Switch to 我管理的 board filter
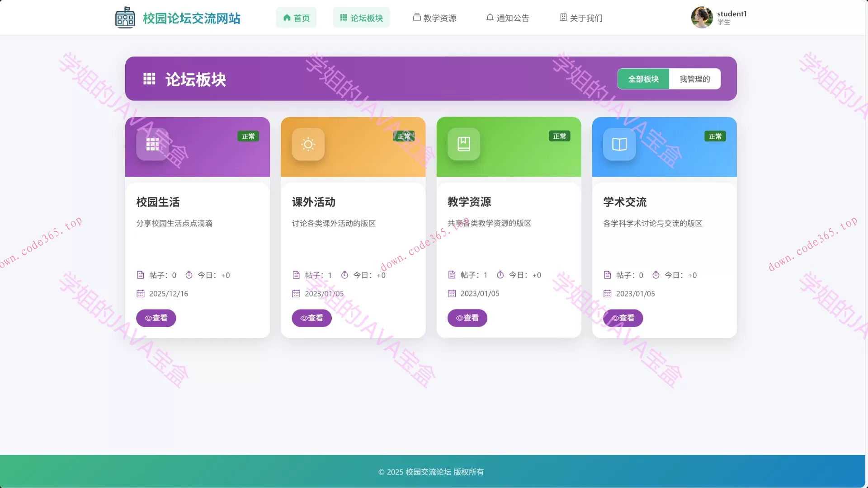The image size is (868, 488). click(695, 78)
